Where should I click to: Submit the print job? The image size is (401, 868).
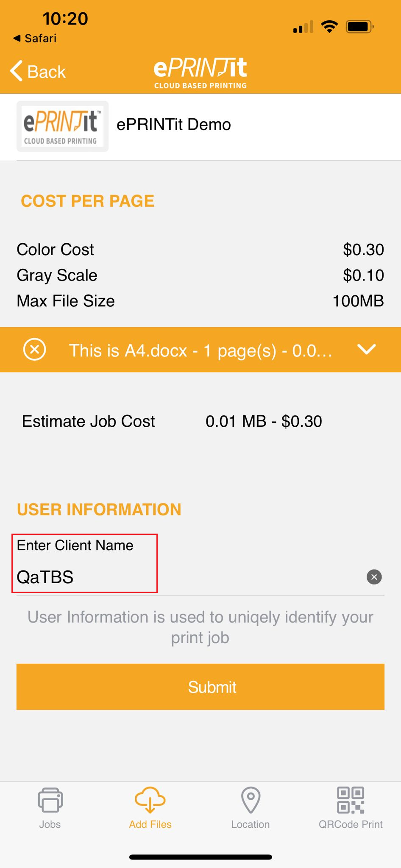(x=200, y=687)
